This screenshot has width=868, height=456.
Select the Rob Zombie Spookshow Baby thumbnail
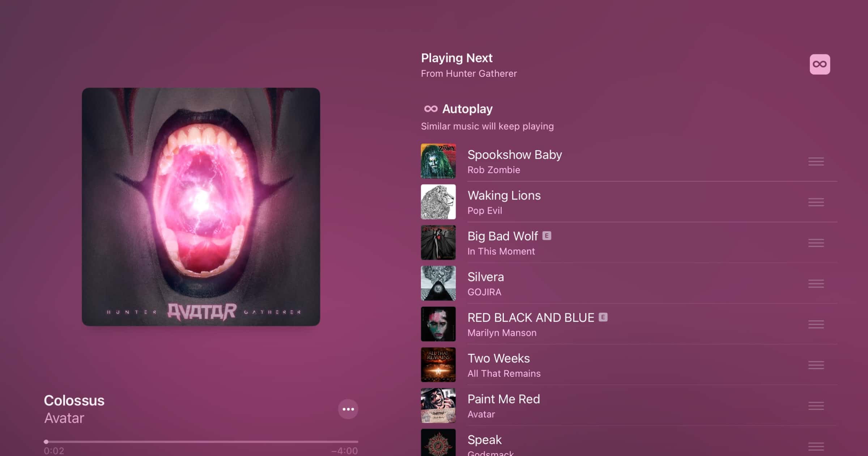438,161
